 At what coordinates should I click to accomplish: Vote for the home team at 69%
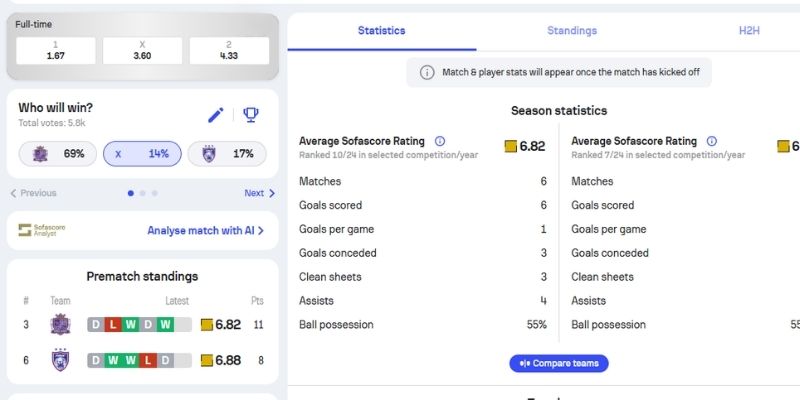(x=58, y=153)
